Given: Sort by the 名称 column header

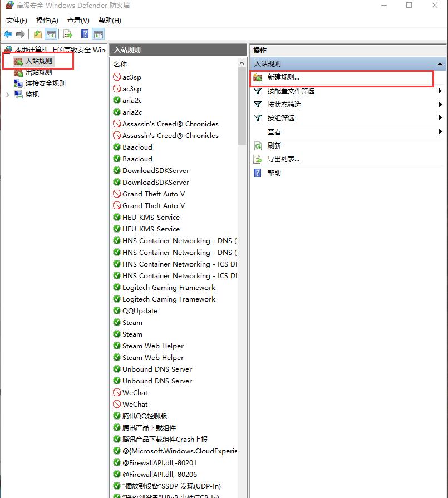Looking at the screenshot, I should 120,64.
